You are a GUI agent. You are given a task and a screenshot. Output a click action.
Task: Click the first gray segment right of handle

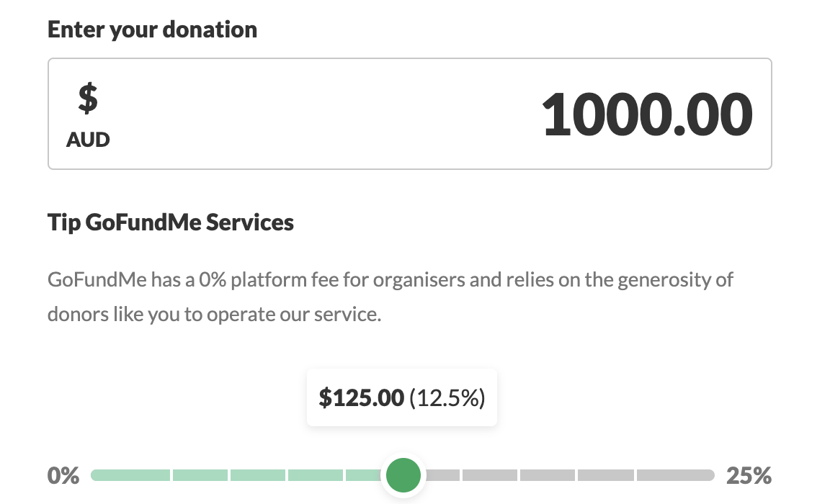pos(442,475)
